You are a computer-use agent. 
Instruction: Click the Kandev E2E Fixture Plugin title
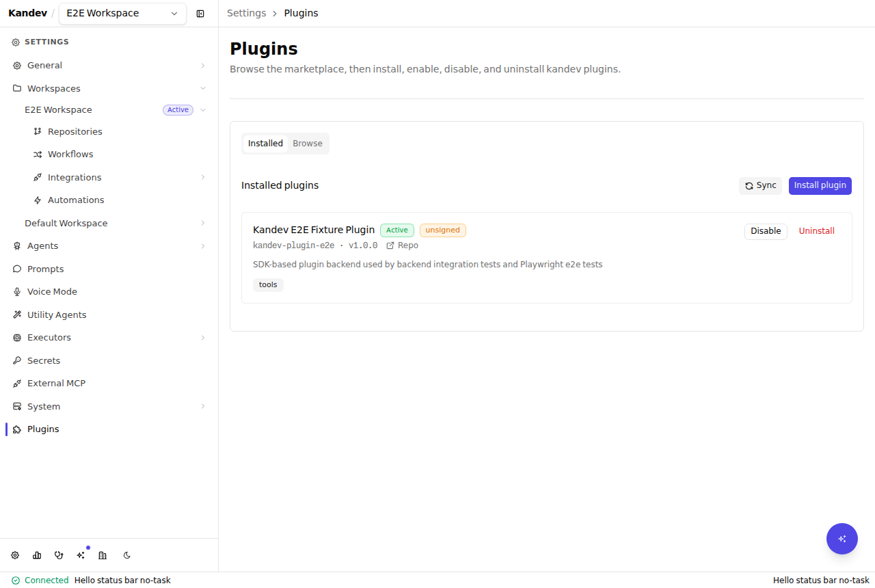point(314,230)
